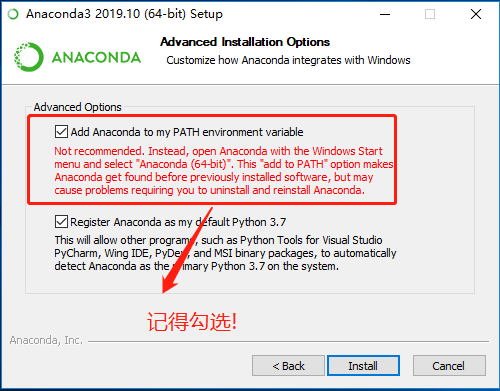Click the red Chinese '记得勾选!' annotation
500x391 pixels.
tap(192, 322)
